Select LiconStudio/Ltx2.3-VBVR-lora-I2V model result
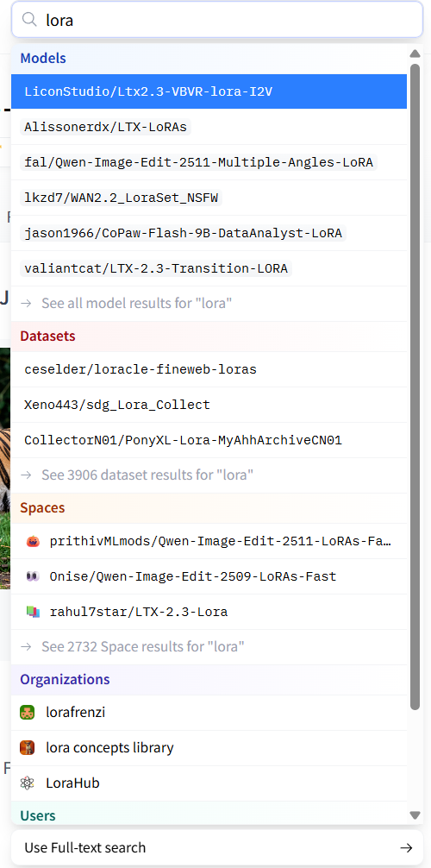The height and width of the screenshot is (868, 431). (x=209, y=92)
